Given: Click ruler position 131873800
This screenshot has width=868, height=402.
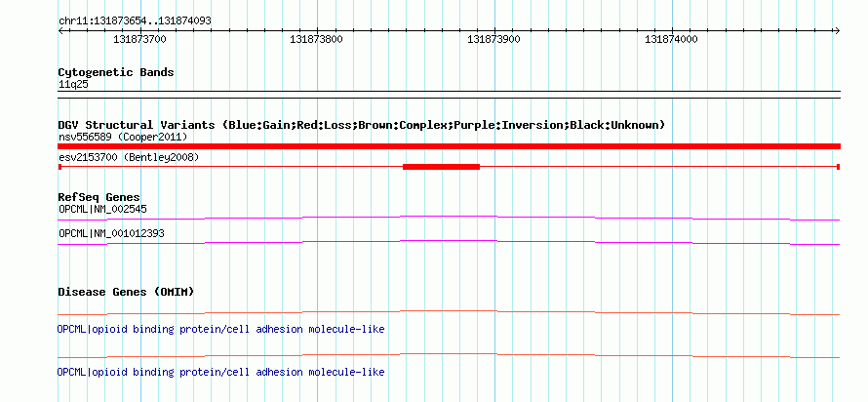Looking at the screenshot, I should [317, 39].
